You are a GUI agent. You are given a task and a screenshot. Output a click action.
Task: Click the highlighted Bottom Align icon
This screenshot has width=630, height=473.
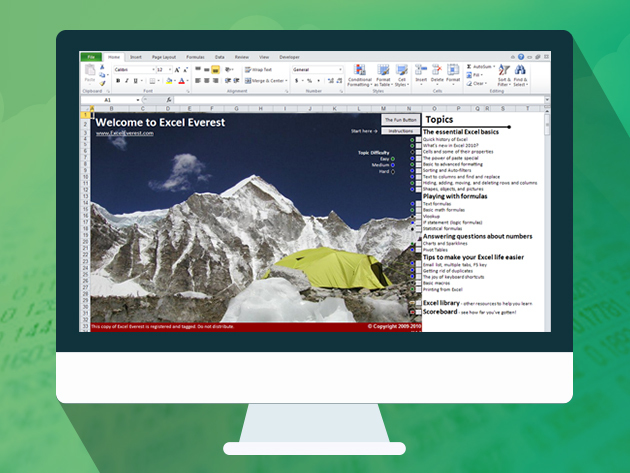point(215,70)
